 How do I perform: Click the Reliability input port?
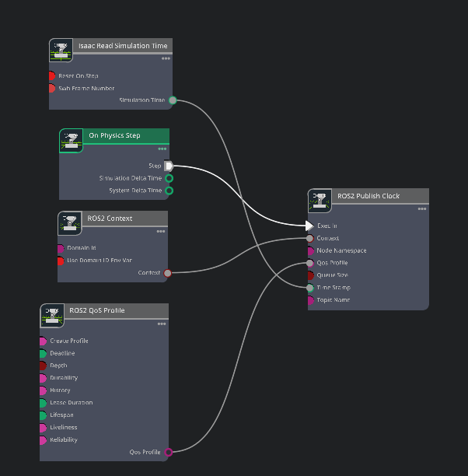(x=43, y=440)
